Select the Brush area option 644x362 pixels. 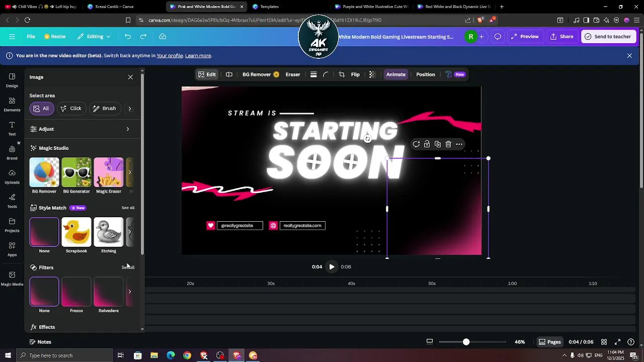pyautogui.click(x=104, y=109)
